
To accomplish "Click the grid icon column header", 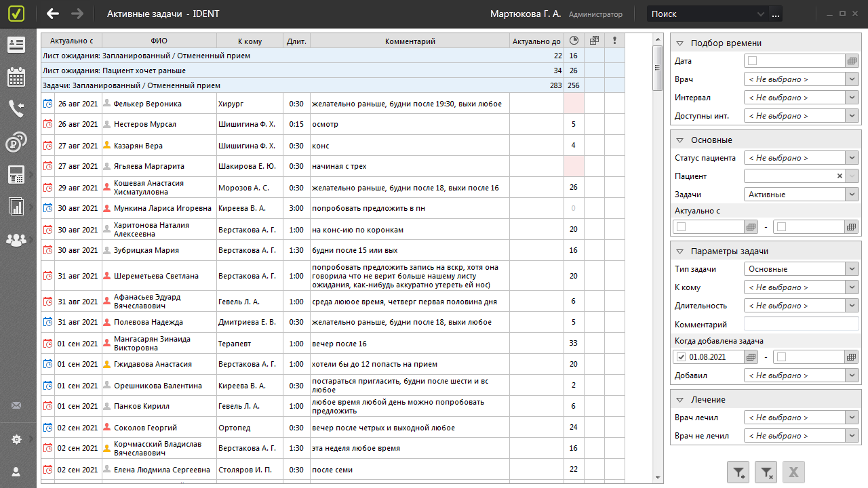I will (594, 41).
